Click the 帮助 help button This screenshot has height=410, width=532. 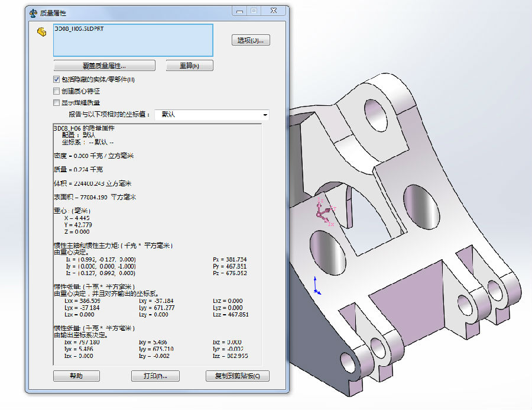pos(76,376)
